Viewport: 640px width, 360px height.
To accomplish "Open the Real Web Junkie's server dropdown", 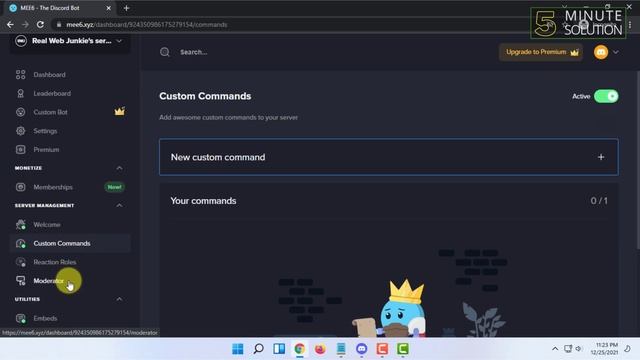I will [x=119, y=41].
